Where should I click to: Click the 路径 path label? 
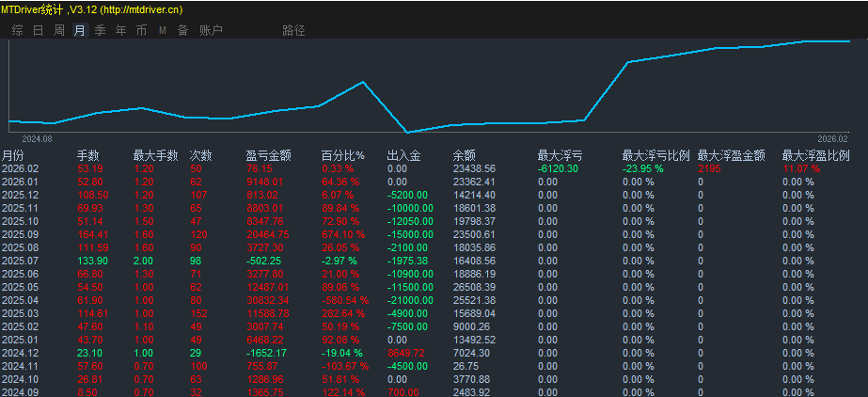[293, 30]
